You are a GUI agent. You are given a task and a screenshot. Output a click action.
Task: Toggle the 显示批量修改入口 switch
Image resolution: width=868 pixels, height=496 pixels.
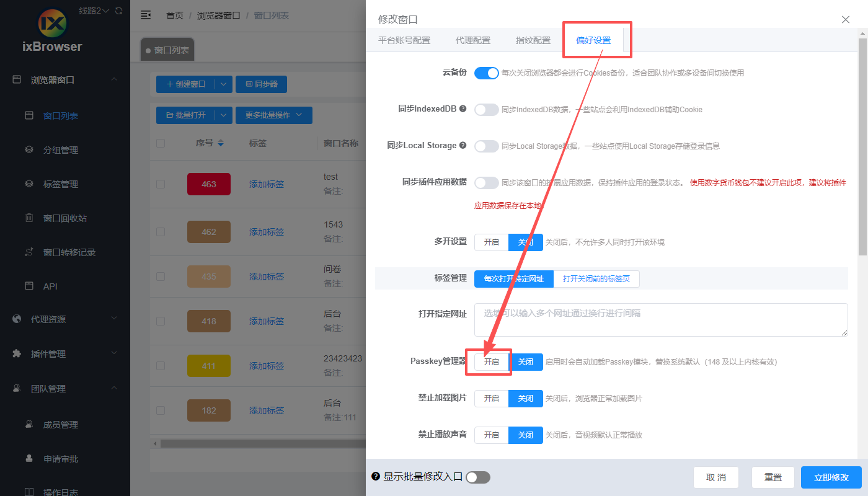(x=478, y=477)
